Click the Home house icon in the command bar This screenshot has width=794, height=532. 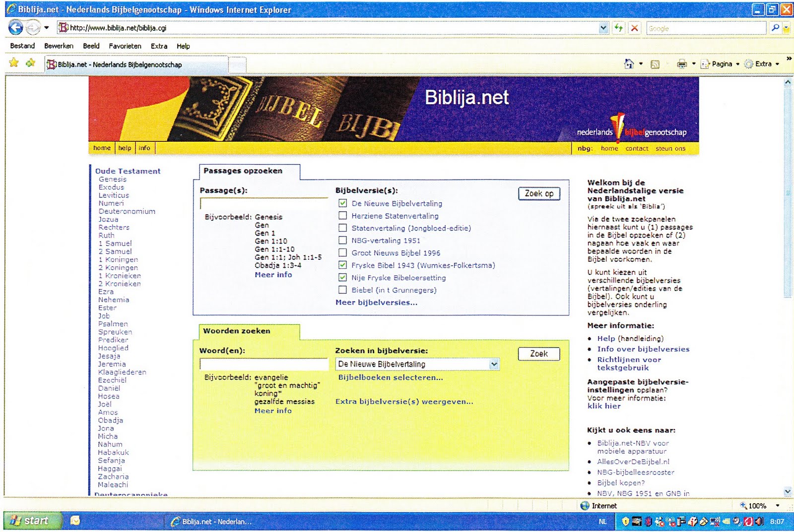[629, 64]
